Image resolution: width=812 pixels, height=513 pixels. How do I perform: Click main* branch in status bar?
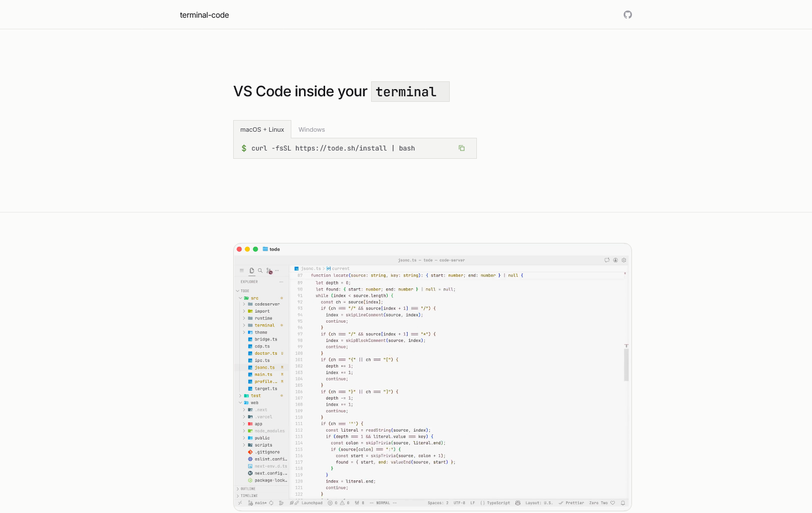point(261,503)
